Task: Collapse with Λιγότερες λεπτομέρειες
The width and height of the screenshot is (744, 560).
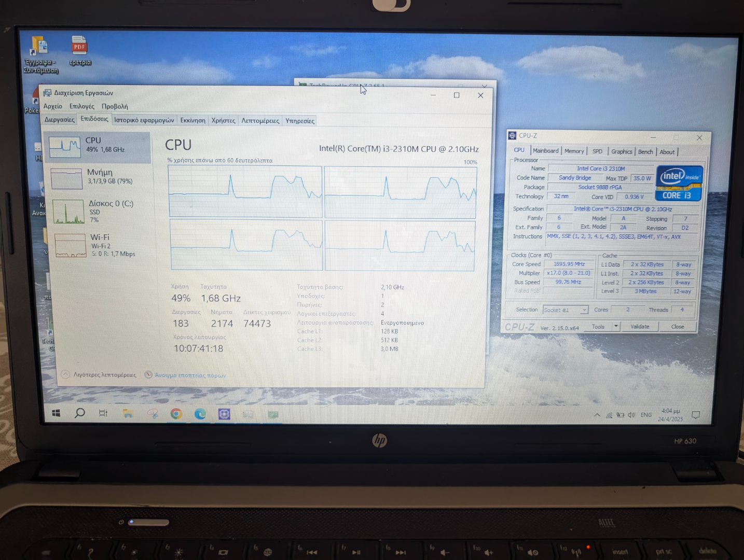Action: pyautogui.click(x=99, y=374)
